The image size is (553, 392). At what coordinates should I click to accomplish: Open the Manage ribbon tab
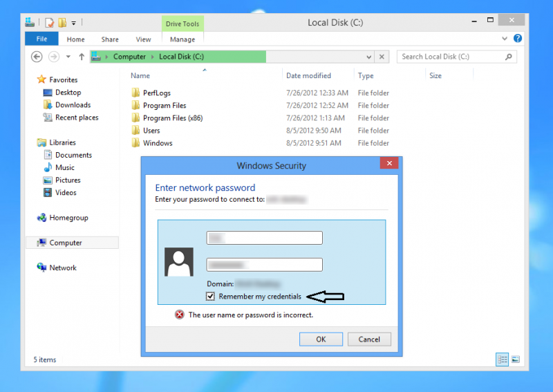182,39
